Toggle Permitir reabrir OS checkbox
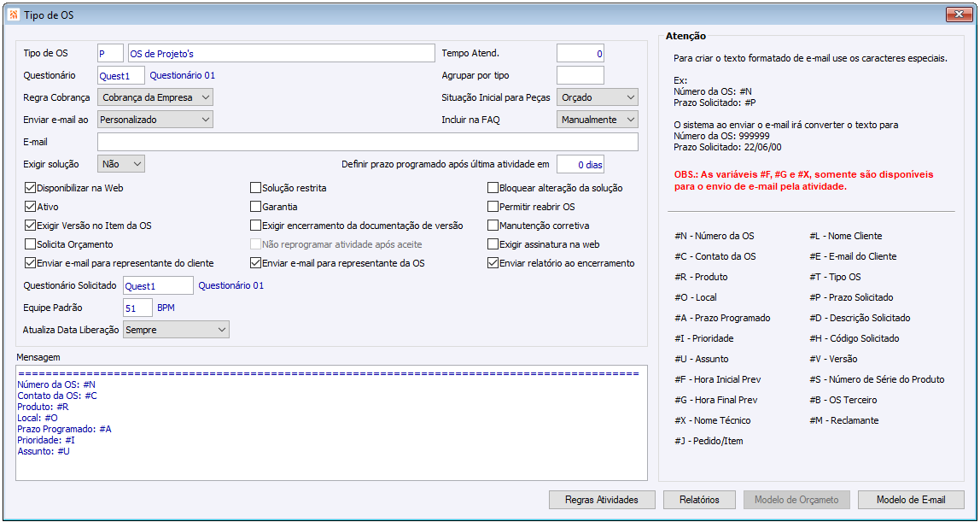 [493, 207]
